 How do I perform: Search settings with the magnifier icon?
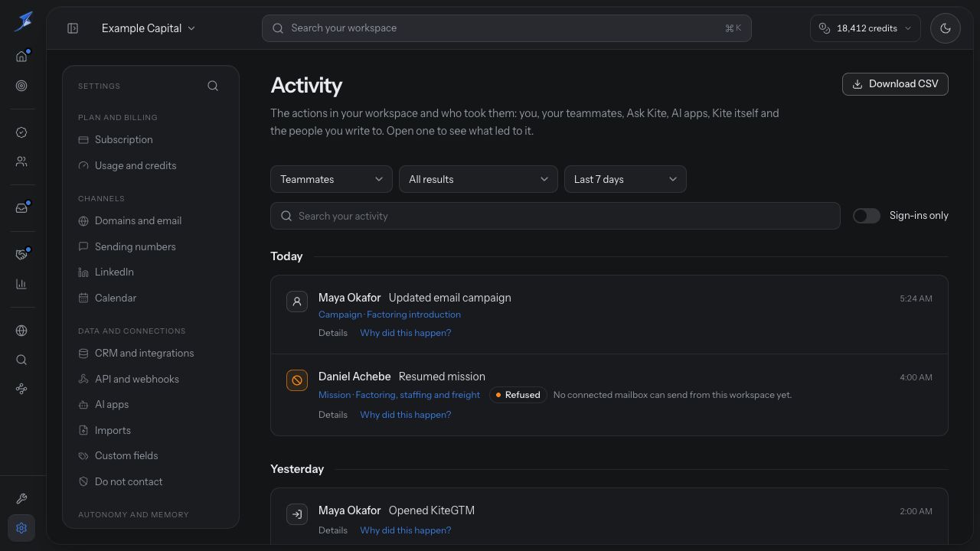click(x=213, y=86)
